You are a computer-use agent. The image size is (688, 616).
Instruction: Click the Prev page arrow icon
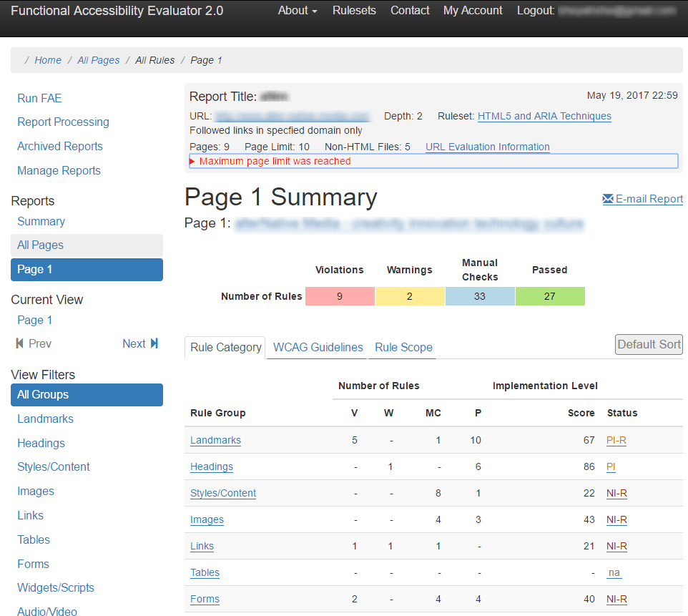tap(19, 343)
